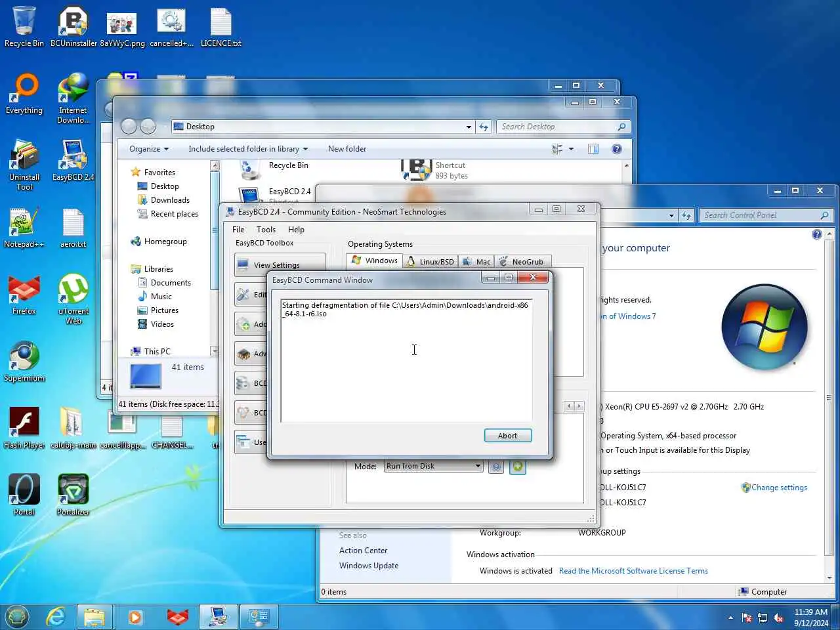This screenshot has width=840, height=630.
Task: Expand the Desktop address bar history dropdown
Action: click(x=469, y=127)
